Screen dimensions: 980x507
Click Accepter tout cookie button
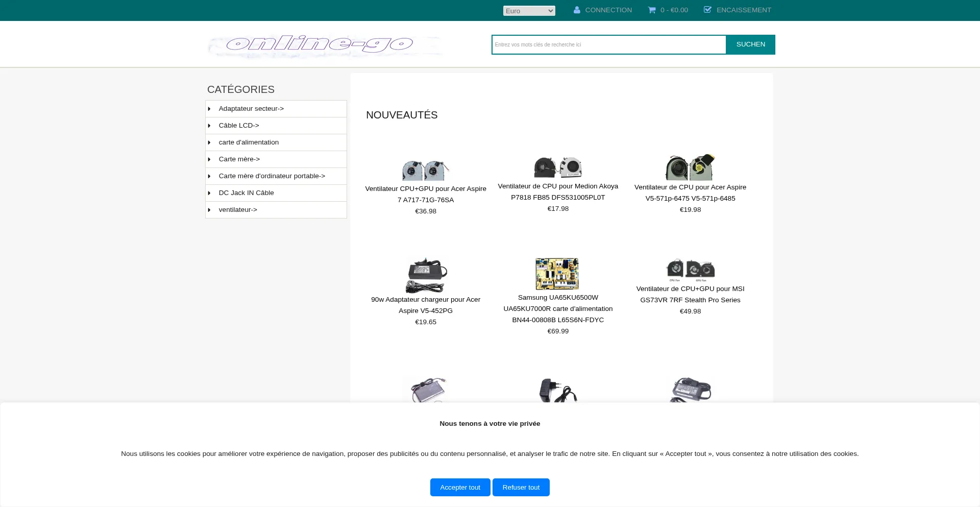(x=460, y=487)
